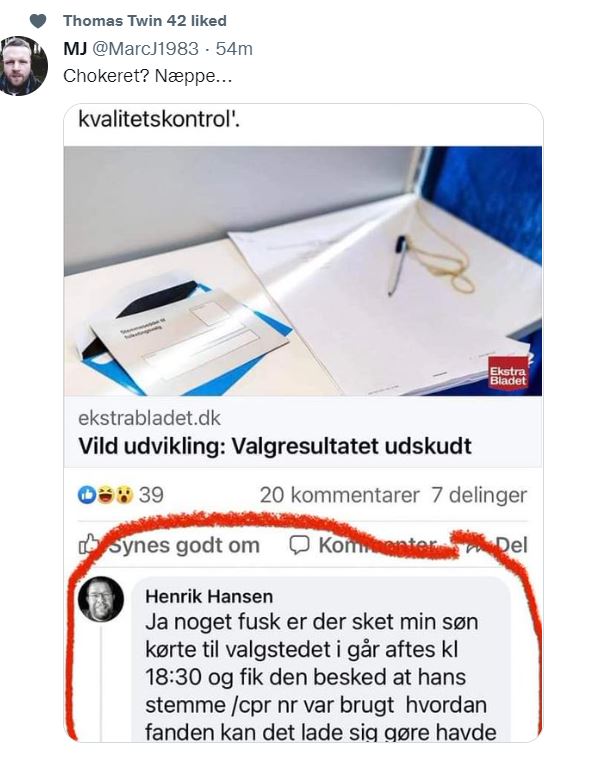Open the @MarcJ1983 handle
606x758 pixels.
145,49
